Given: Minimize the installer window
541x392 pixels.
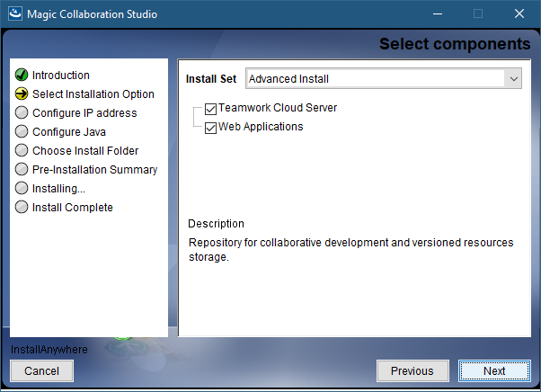Looking at the screenshot, I should [x=437, y=14].
